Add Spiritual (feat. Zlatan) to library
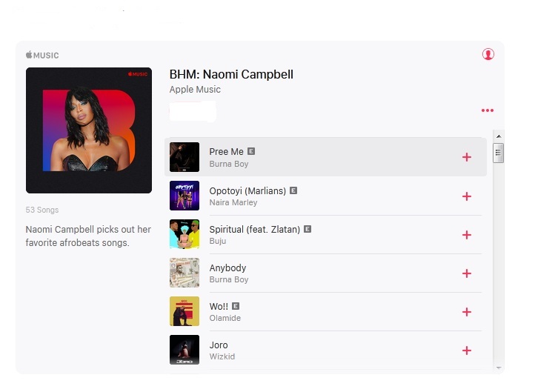Image resolution: width=555 pixels, height=392 pixels. click(x=467, y=235)
